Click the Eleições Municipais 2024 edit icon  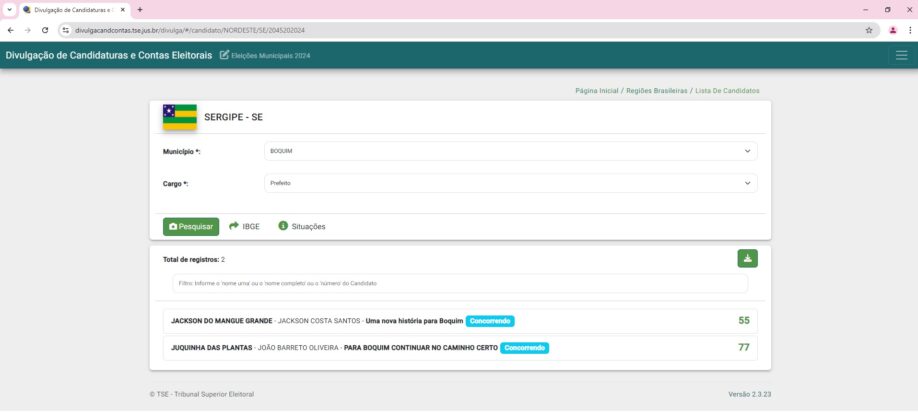(x=224, y=55)
